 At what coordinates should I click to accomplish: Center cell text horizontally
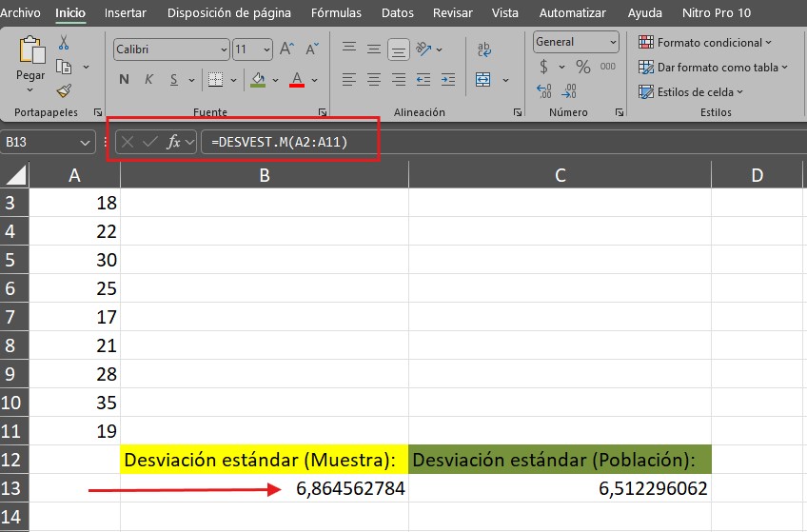click(x=374, y=79)
